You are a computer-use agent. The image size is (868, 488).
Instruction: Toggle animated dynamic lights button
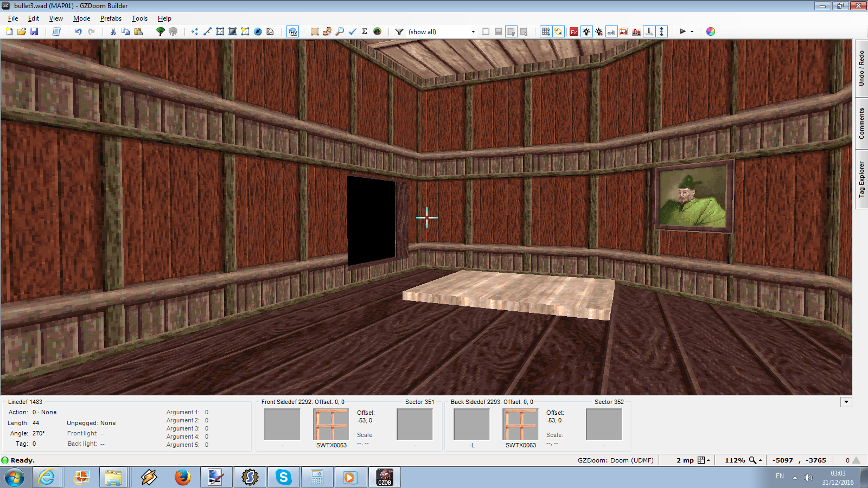(599, 31)
